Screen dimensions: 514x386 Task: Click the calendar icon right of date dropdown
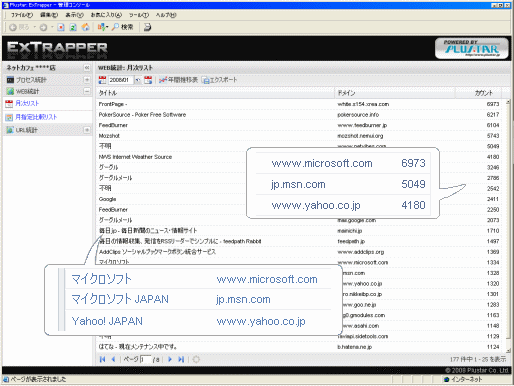(x=148, y=80)
